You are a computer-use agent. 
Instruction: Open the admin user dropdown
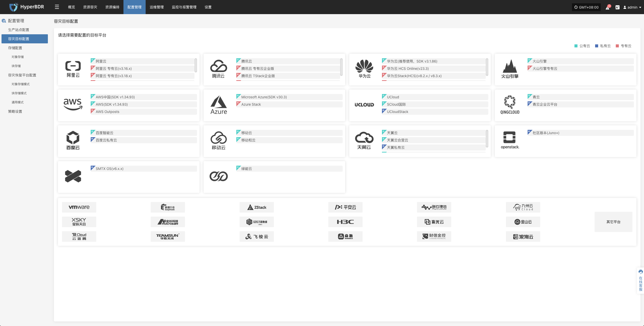coord(632,7)
